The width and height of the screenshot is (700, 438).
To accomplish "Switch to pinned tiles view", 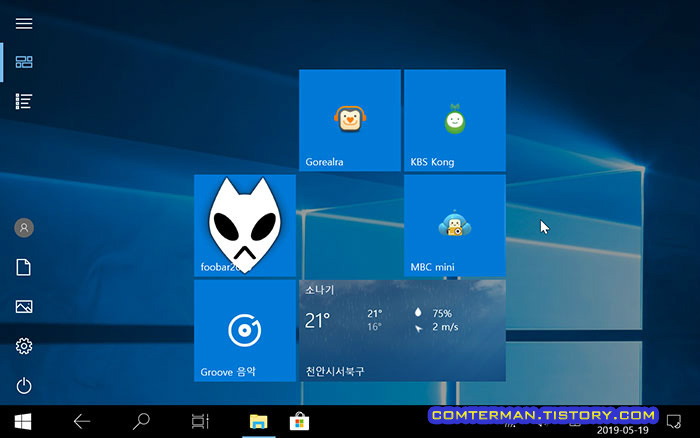I will coord(24,62).
